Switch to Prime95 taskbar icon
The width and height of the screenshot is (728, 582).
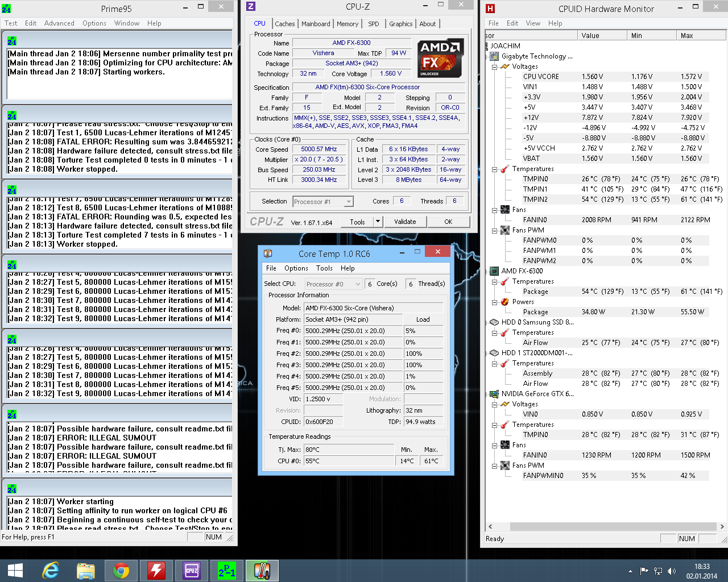tap(226, 570)
